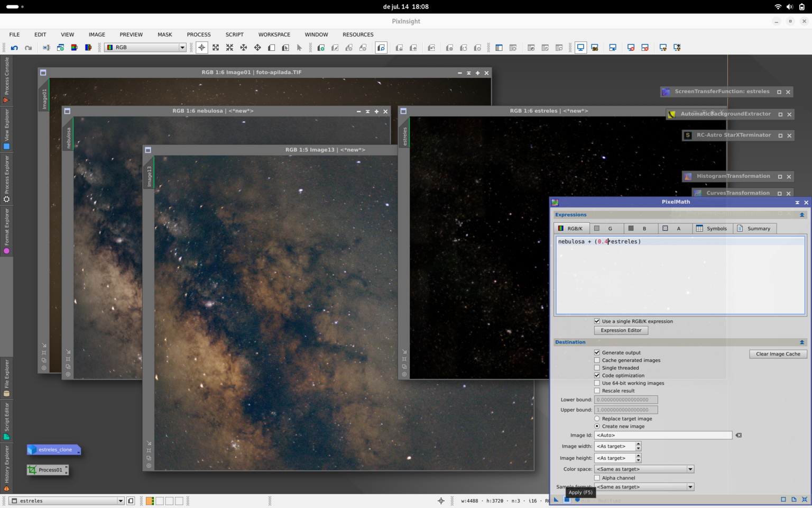Open the MASK menu
812x508 pixels.
(x=165, y=34)
